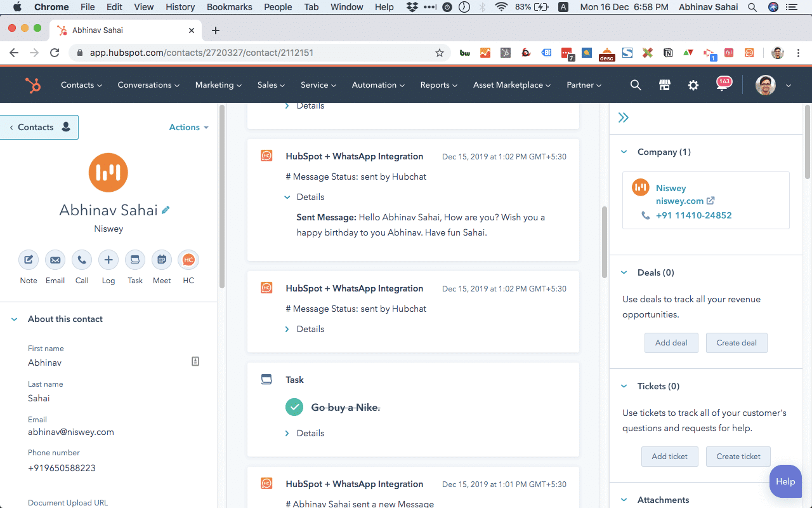Open the Service nav menu

[x=318, y=85]
